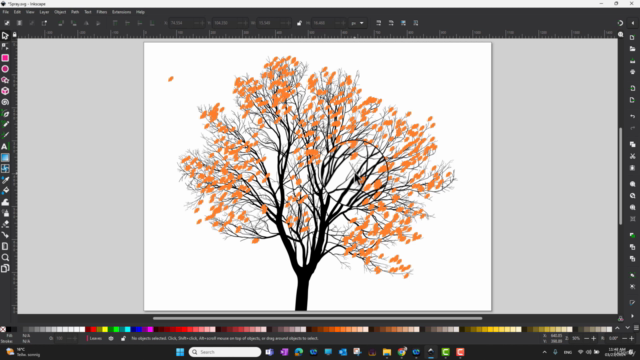This screenshot has height=360, width=640.
Task: Select the Rectangle tool
Action: point(5,58)
